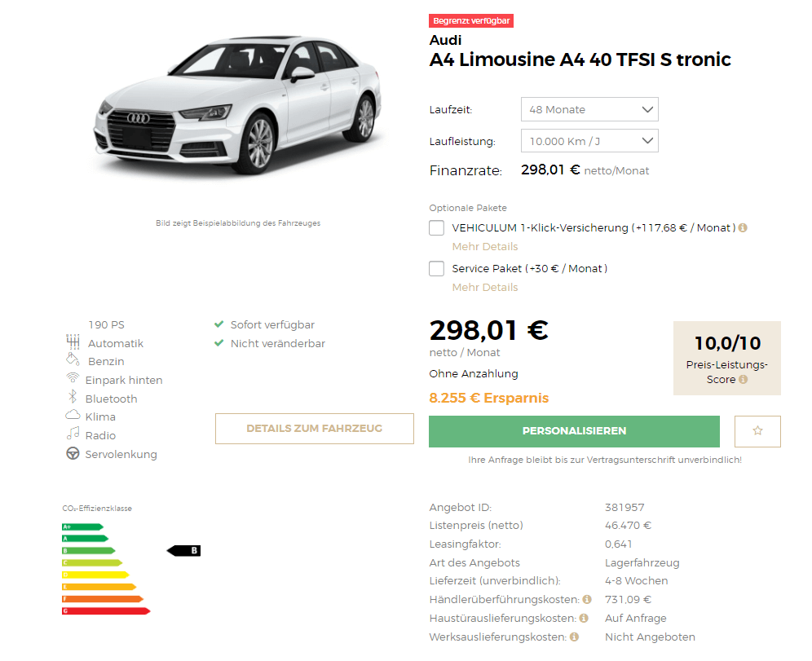Click the green PERSONALISIEREN button

click(x=574, y=431)
